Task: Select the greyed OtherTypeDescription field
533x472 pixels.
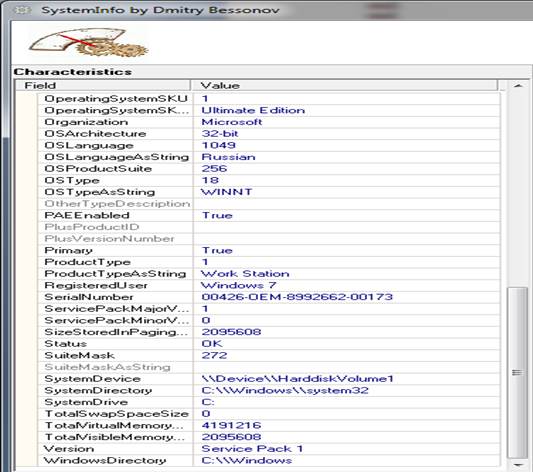Action: pyautogui.click(x=117, y=204)
